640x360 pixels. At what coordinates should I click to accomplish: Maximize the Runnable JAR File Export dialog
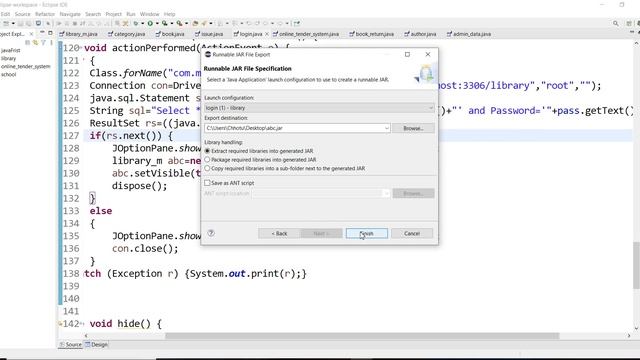407,54
